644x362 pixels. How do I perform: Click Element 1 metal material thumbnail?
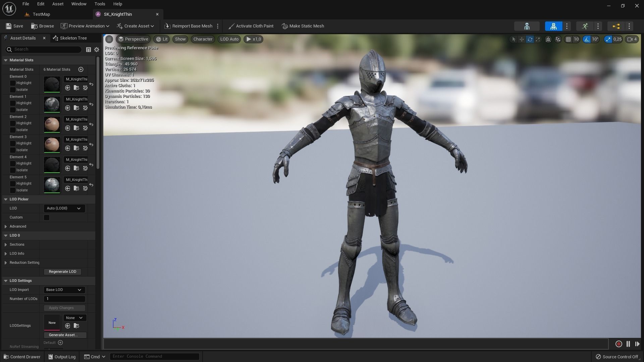(x=52, y=105)
